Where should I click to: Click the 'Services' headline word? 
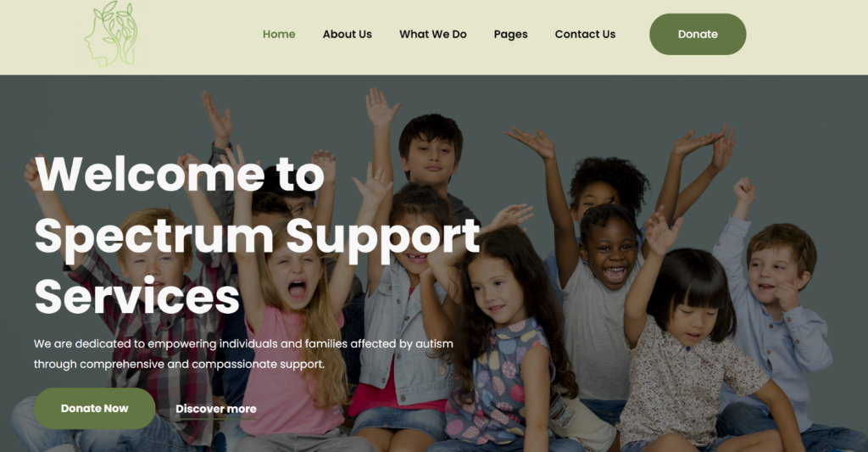pyautogui.click(x=136, y=296)
